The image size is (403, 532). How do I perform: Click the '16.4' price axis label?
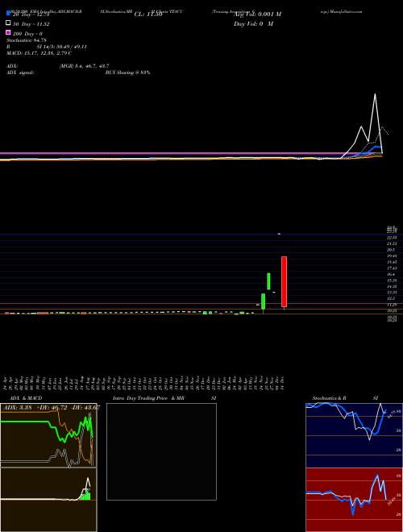tap(391, 274)
